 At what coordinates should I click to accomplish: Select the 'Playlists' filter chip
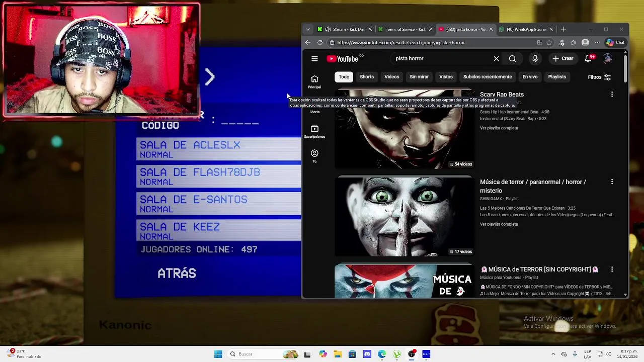coord(557,77)
